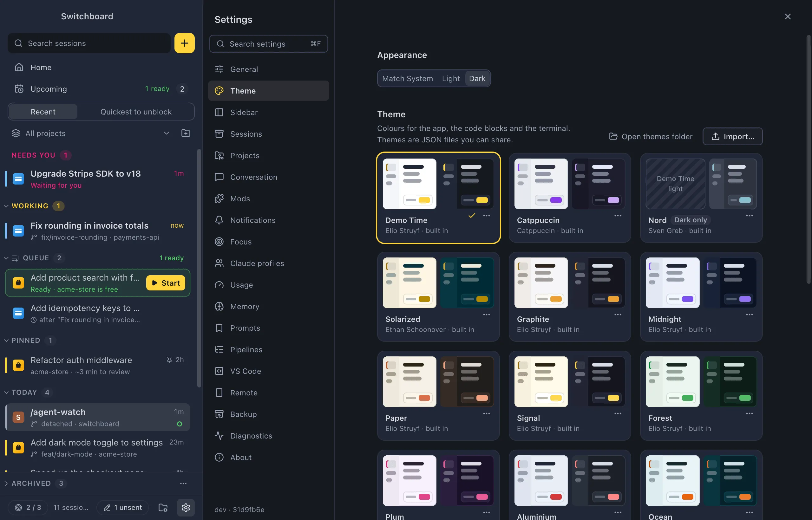Screen dimensions: 812x520
Task: Start the Add product search session
Action: (166, 283)
